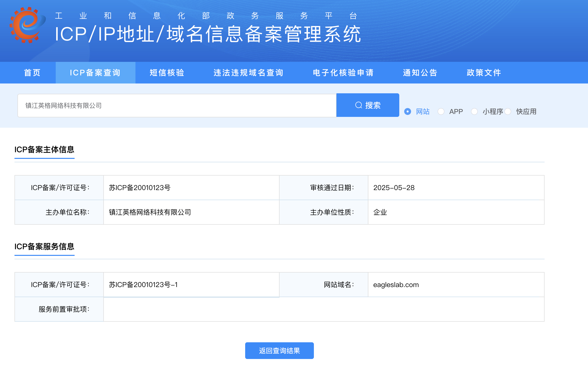Open the 首页 navigation tab
This screenshot has width=588, height=386.
[x=32, y=73]
